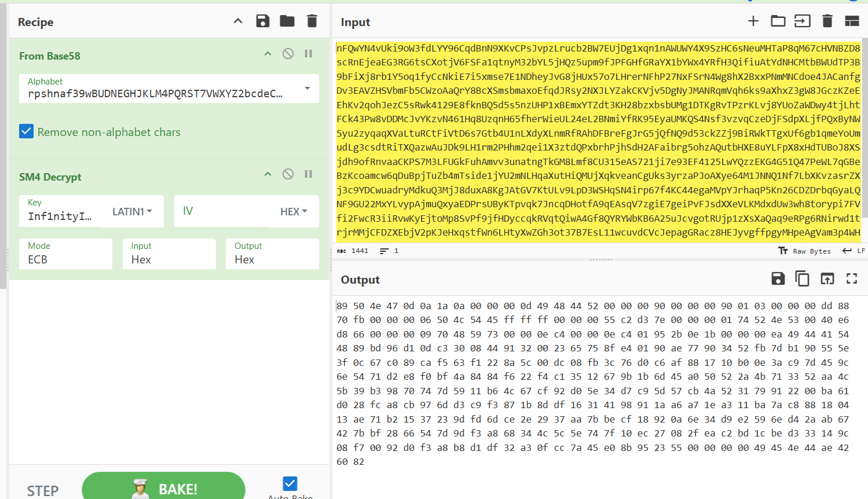Open folder as input
The image size is (868, 499).
point(778,21)
